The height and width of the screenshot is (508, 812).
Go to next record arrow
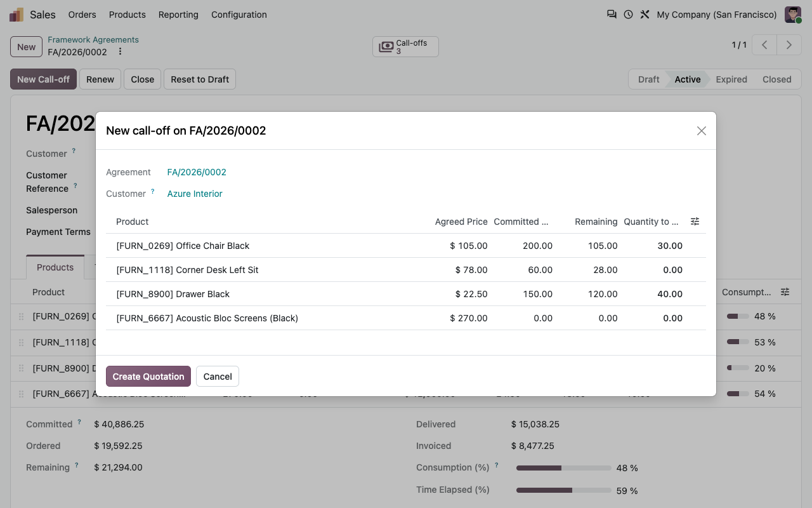coord(789,45)
